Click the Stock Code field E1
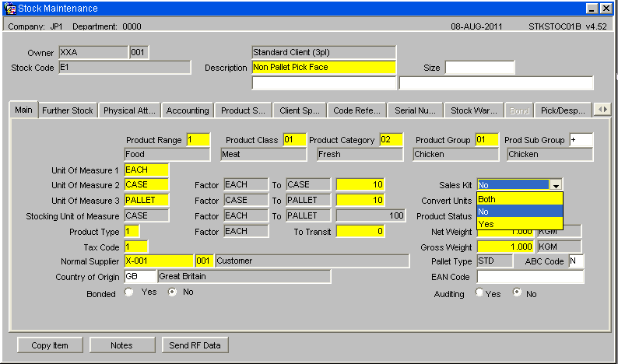This screenshot has width=618, height=364. [x=125, y=68]
